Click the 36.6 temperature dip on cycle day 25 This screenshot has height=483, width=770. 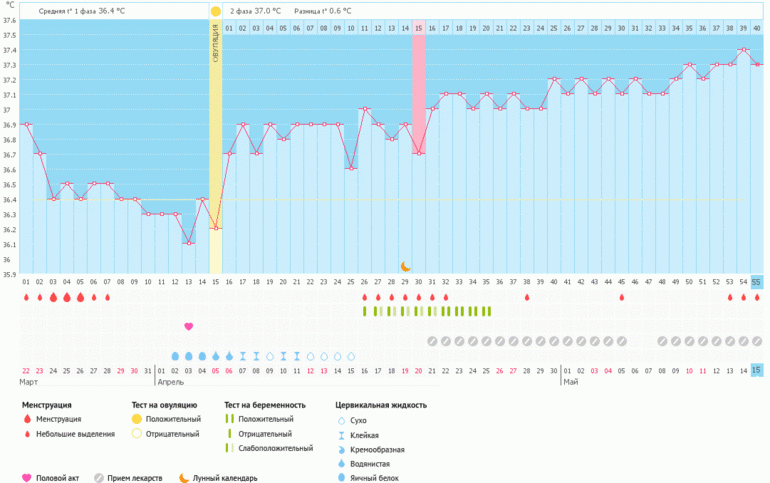click(x=351, y=168)
